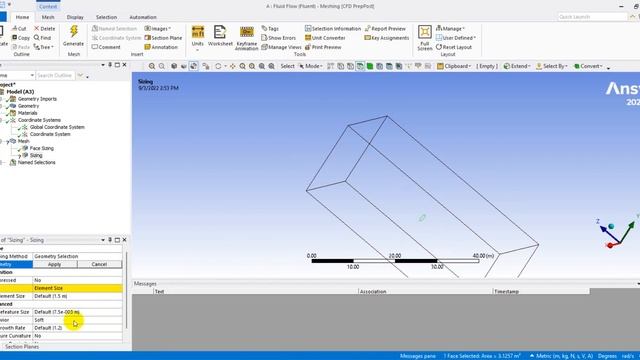Select Global Coordinate System tree item
Viewport: 640px width, 360px height.
click(57, 127)
